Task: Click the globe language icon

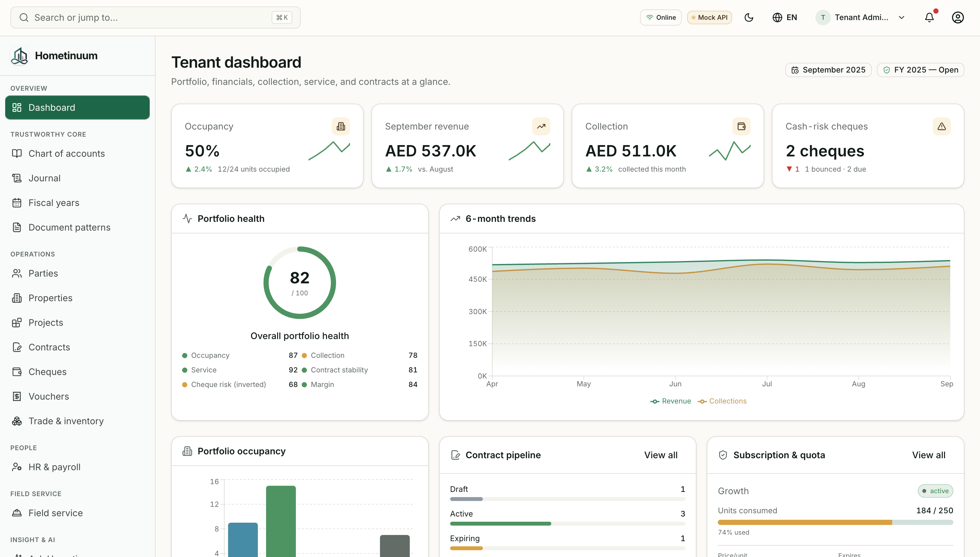Action: click(777, 17)
